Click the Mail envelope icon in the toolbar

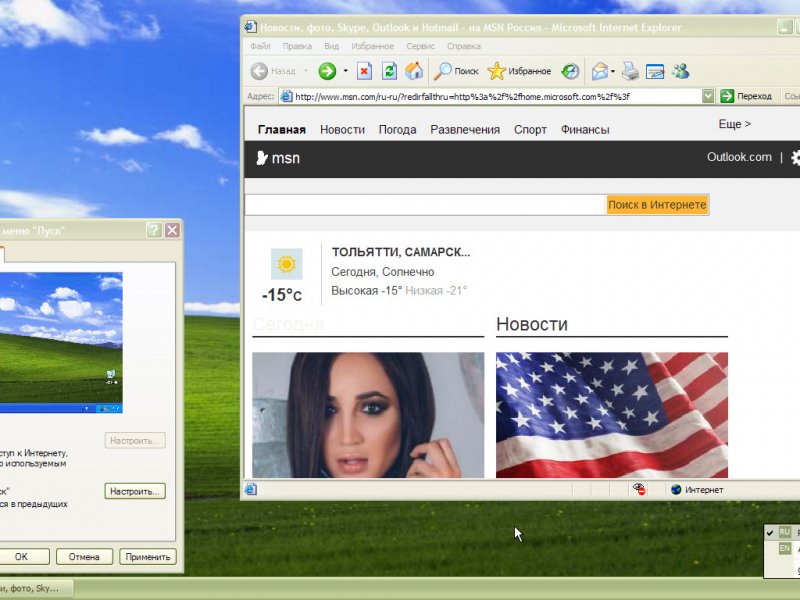click(x=599, y=71)
